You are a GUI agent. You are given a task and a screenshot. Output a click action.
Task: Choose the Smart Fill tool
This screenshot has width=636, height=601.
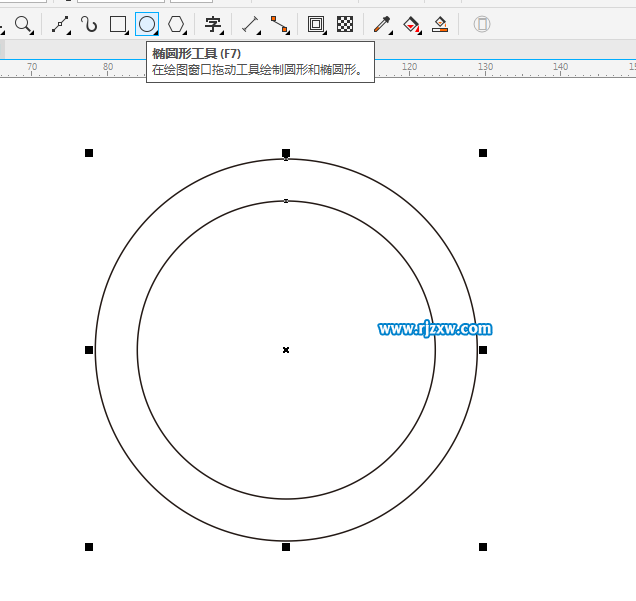440,24
